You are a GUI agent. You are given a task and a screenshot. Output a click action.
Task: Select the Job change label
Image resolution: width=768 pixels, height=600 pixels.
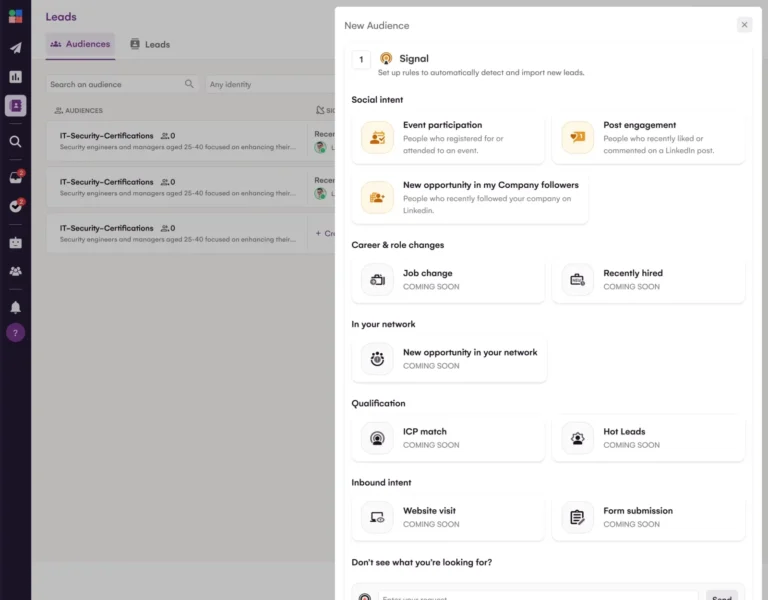428,273
